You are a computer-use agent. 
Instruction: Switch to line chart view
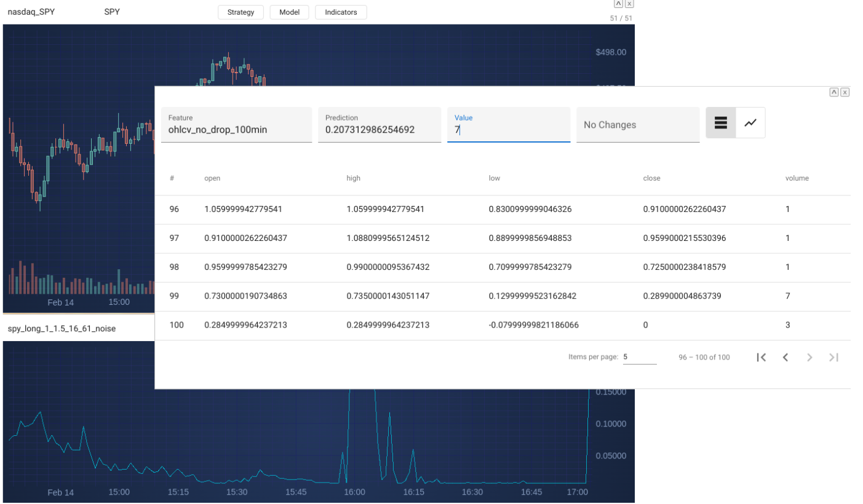point(750,123)
